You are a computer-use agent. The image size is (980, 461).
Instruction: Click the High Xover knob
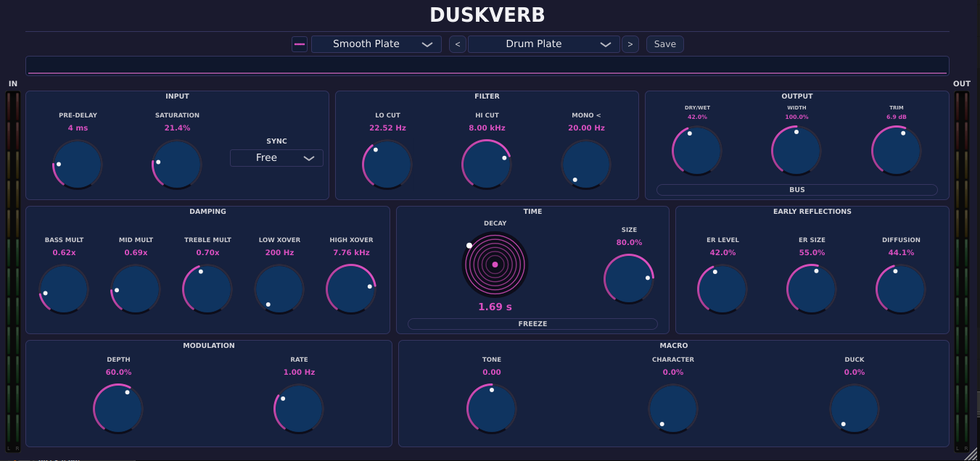pos(351,289)
